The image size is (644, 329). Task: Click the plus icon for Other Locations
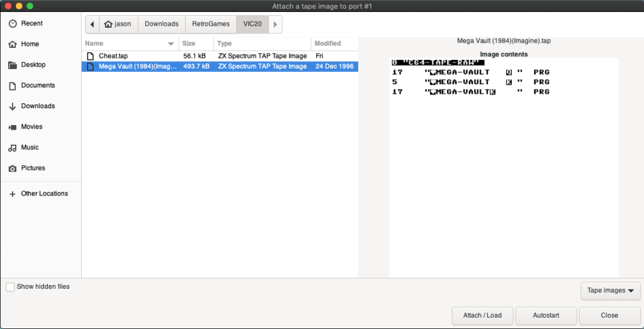(x=12, y=194)
